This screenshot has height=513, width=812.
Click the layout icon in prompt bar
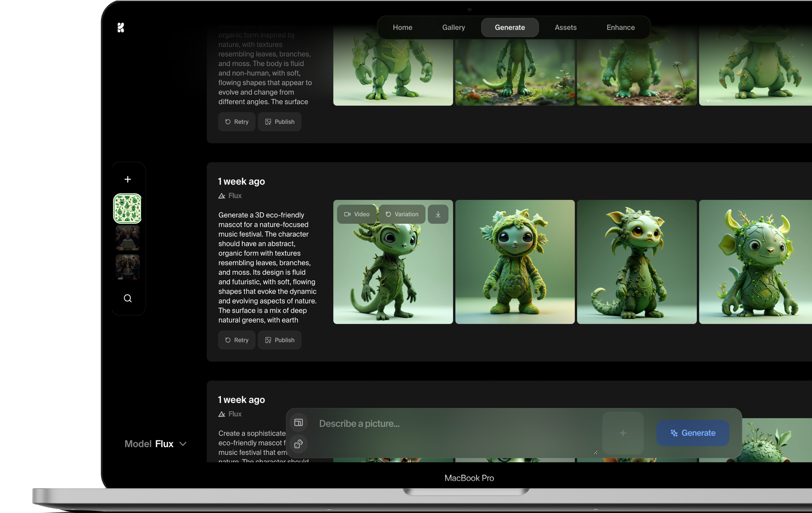(298, 422)
